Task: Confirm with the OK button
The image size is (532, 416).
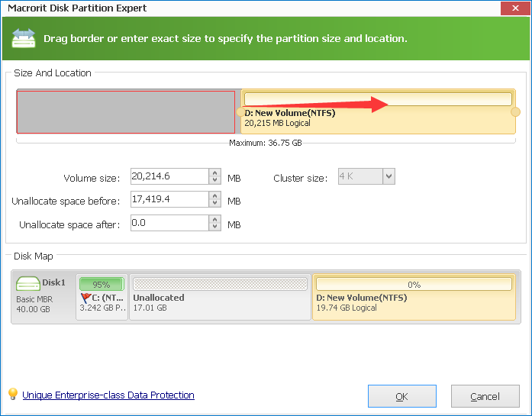Action: coord(402,396)
